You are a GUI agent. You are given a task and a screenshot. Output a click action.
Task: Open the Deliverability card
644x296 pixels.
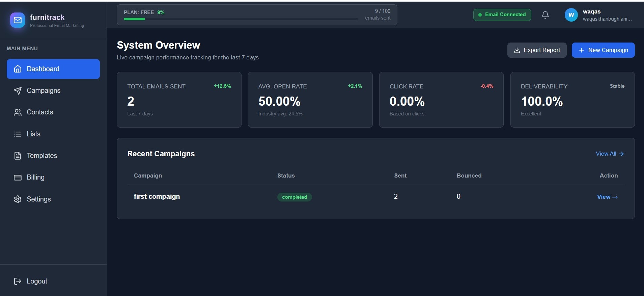[x=572, y=100]
